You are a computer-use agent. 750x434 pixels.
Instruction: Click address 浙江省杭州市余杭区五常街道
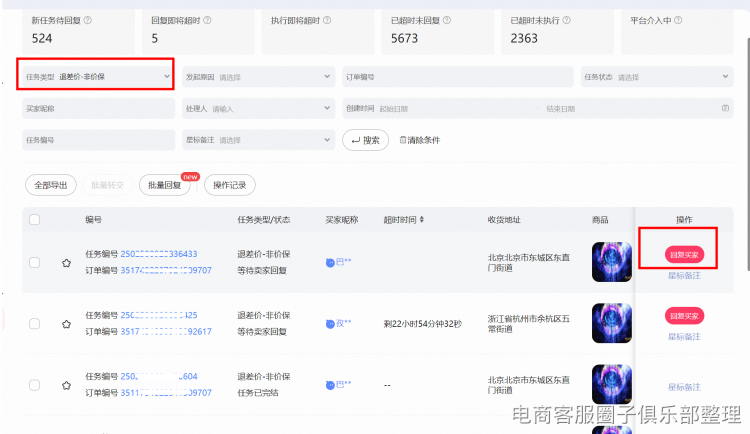click(x=529, y=324)
